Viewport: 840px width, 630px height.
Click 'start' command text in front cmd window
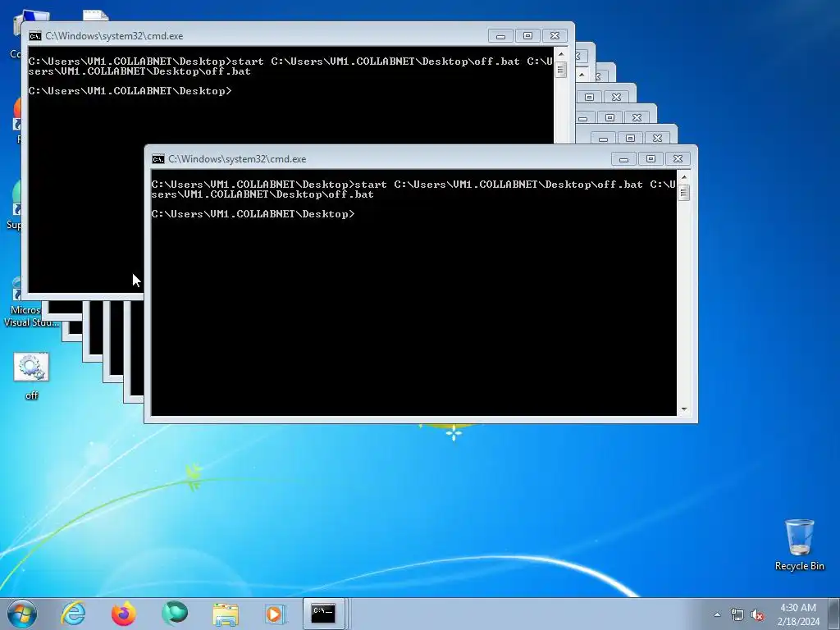[x=371, y=185]
